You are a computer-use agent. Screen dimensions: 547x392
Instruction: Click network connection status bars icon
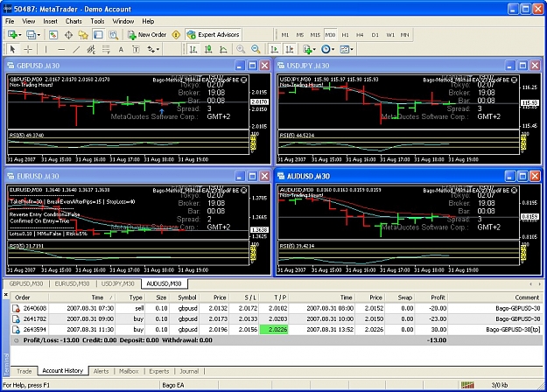pyautogui.click(x=467, y=385)
